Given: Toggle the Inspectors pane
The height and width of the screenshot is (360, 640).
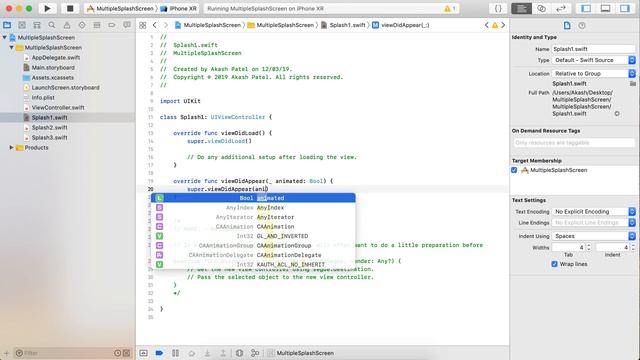Looking at the screenshot, I should click(625, 9).
